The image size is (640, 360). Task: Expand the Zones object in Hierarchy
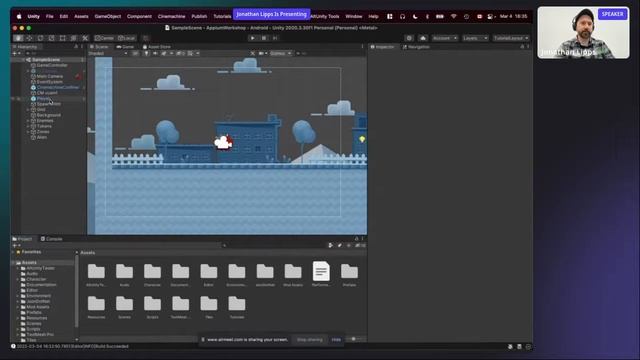point(28,132)
